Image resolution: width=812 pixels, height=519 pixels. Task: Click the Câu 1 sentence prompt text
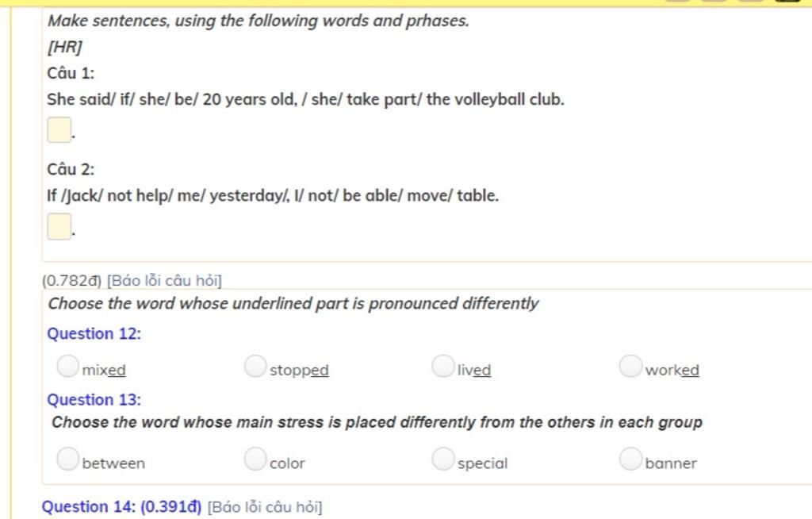tap(305, 99)
